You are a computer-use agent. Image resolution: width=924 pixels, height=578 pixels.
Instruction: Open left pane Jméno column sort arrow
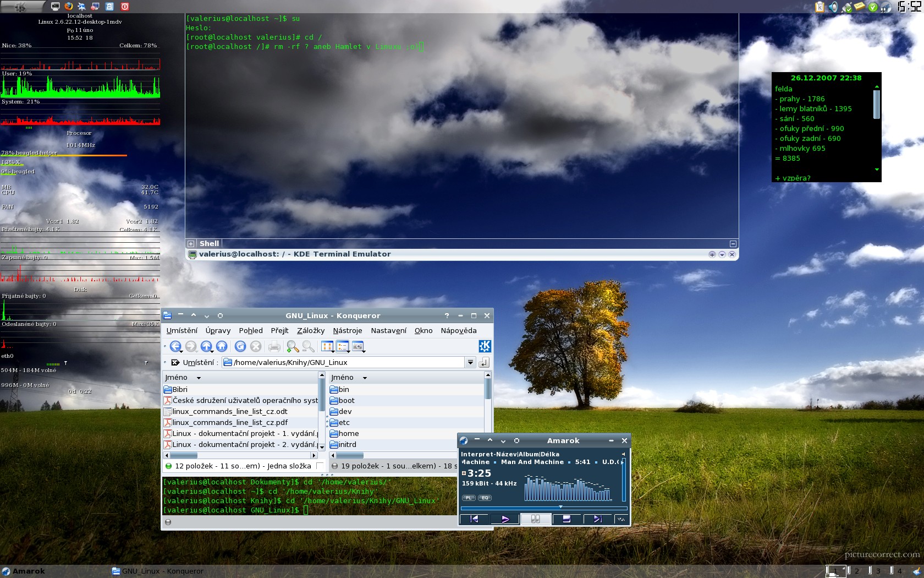click(x=199, y=378)
